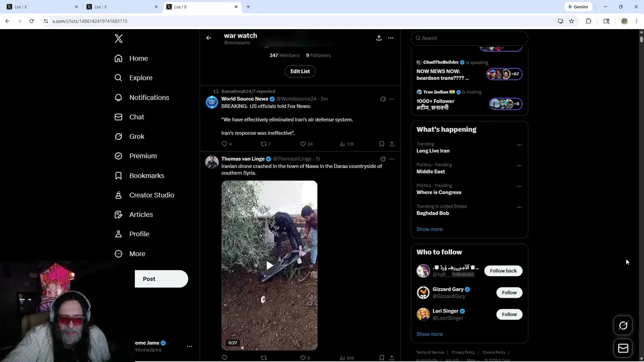644x362 pixels.
Task: Like the Thomas van Linge post
Action: [303, 358]
